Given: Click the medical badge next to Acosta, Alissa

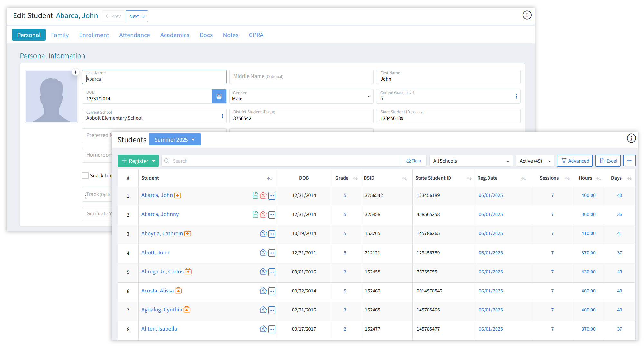Looking at the screenshot, I should (x=178, y=291).
